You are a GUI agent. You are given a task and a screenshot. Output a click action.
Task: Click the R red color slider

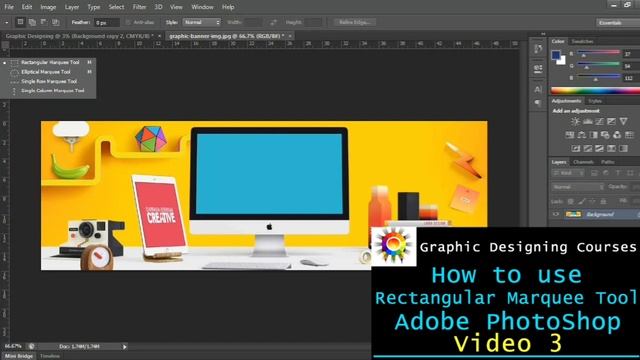[598, 53]
